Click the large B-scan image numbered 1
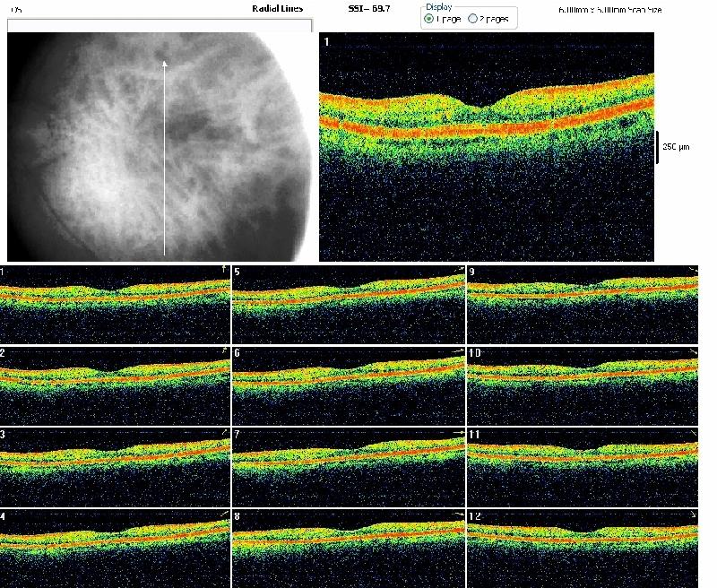This screenshot has width=717, height=588. click(x=488, y=148)
